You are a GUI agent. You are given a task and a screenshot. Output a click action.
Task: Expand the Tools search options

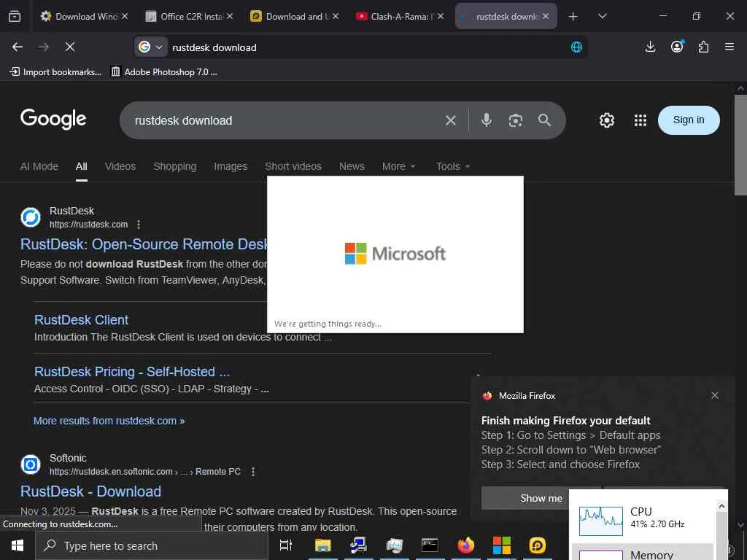452,166
